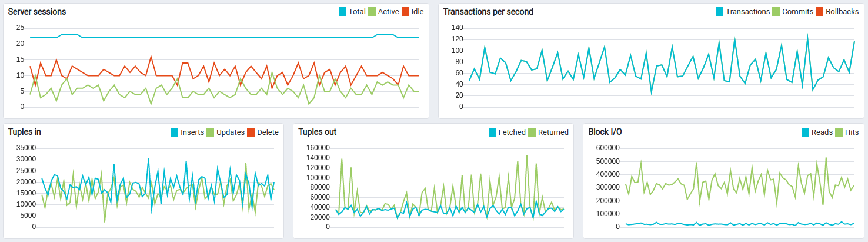Click the blue Fetched legend swatch

[493, 132]
